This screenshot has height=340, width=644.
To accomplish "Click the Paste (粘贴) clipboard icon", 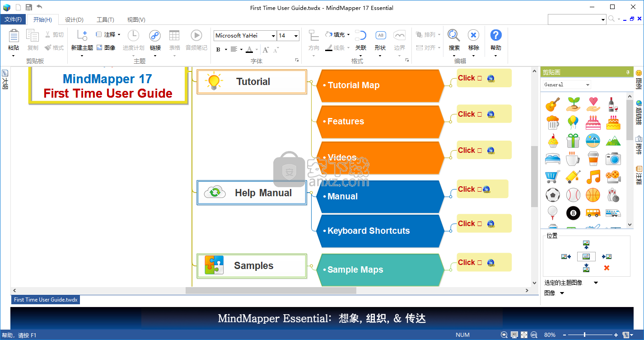I will point(14,35).
